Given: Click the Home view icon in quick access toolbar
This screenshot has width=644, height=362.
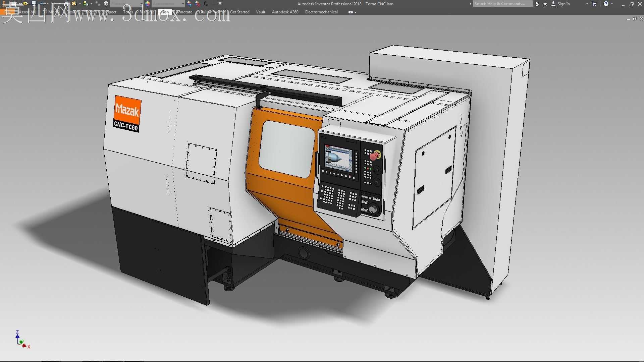Looking at the screenshot, I should pyautogui.click(x=66, y=4).
